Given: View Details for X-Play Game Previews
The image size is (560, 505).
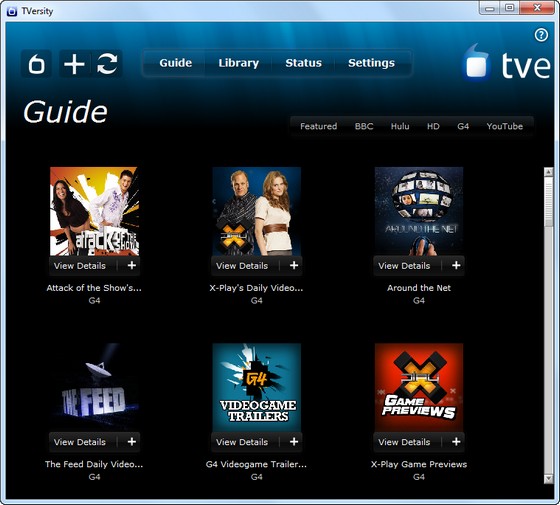Looking at the screenshot, I should pyautogui.click(x=404, y=442).
